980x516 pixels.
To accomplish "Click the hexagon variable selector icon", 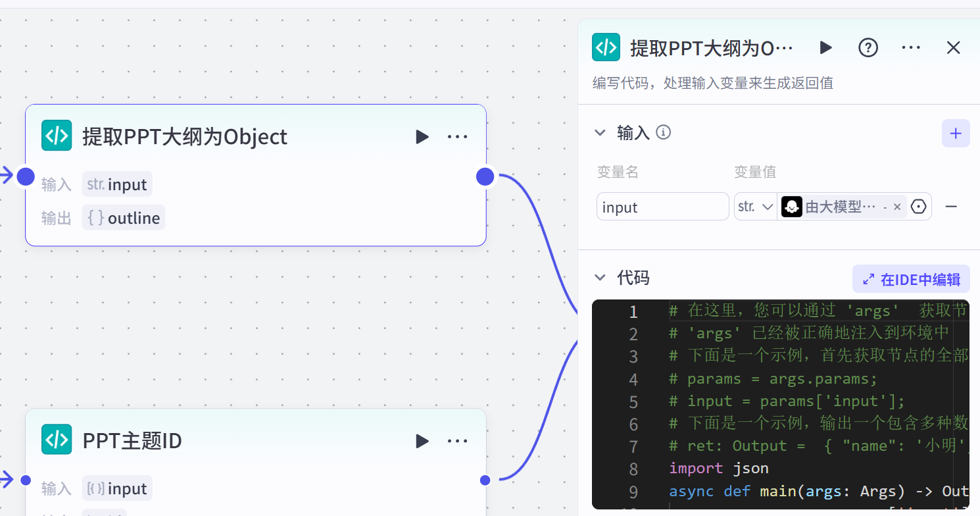I will [x=919, y=207].
